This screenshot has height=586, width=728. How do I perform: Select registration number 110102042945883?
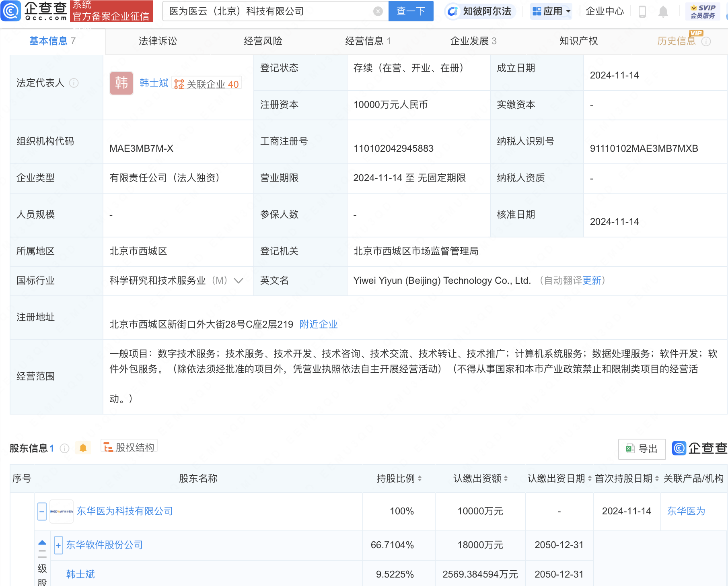pos(393,149)
